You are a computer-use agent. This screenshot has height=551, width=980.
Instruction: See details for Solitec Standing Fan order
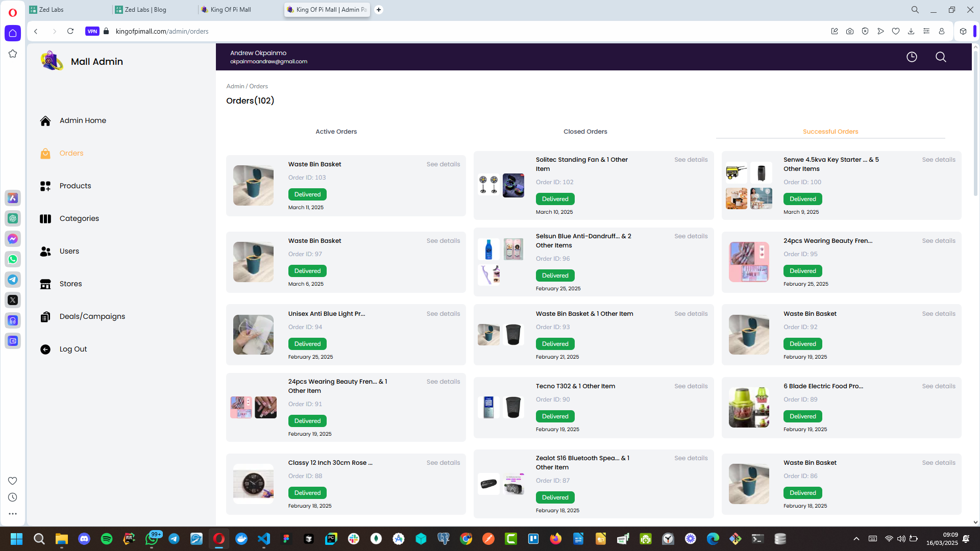point(691,160)
